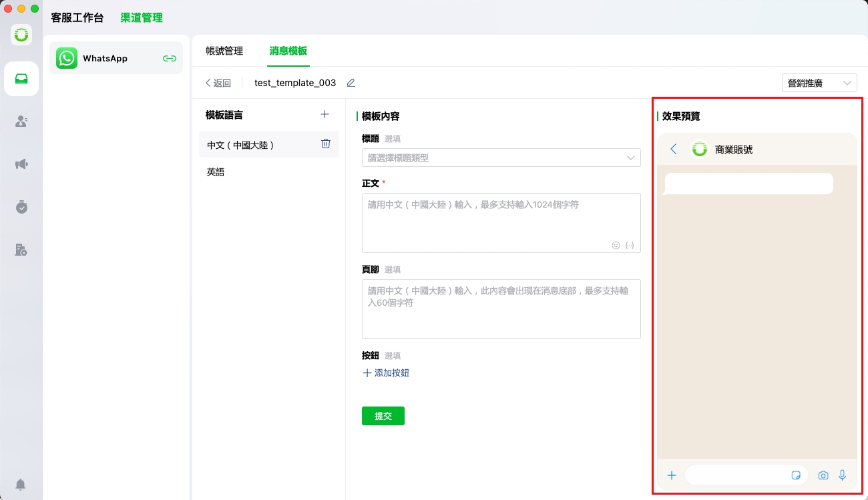
Task: Open the contacts icon in sidebar
Action: point(21,121)
